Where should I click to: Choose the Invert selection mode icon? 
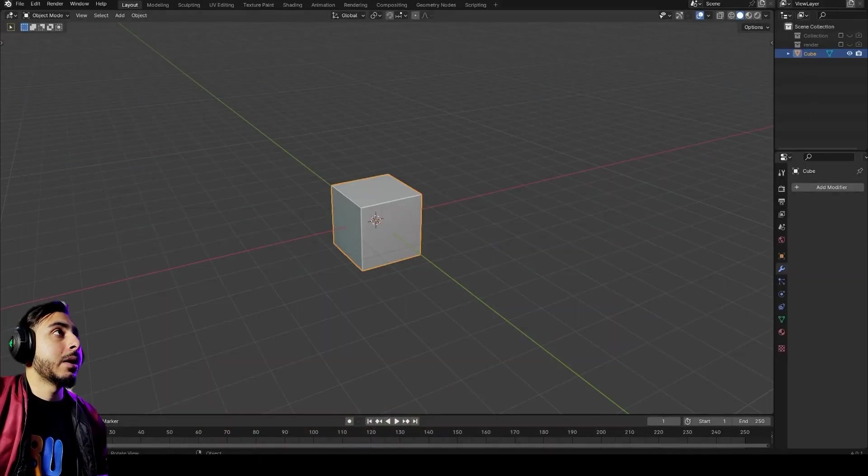coord(50,27)
